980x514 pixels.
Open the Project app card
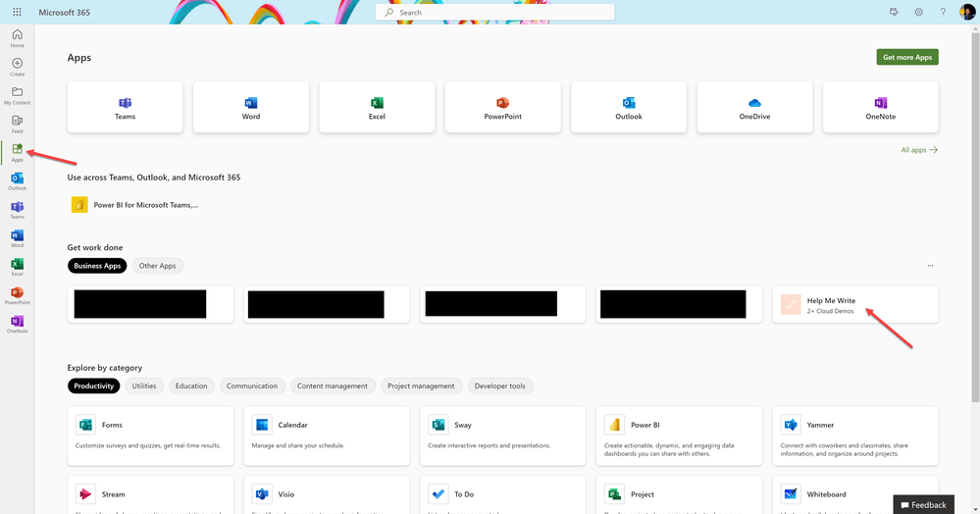tap(680, 494)
